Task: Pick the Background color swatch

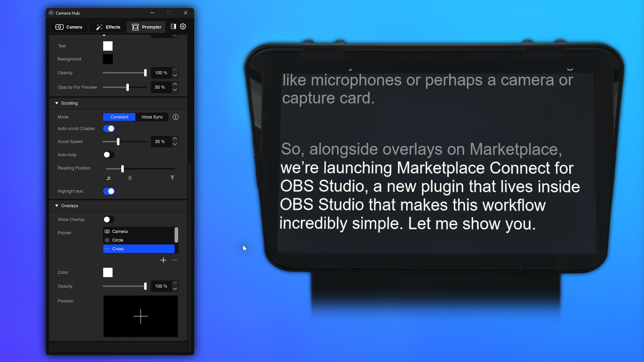Action: click(x=108, y=59)
